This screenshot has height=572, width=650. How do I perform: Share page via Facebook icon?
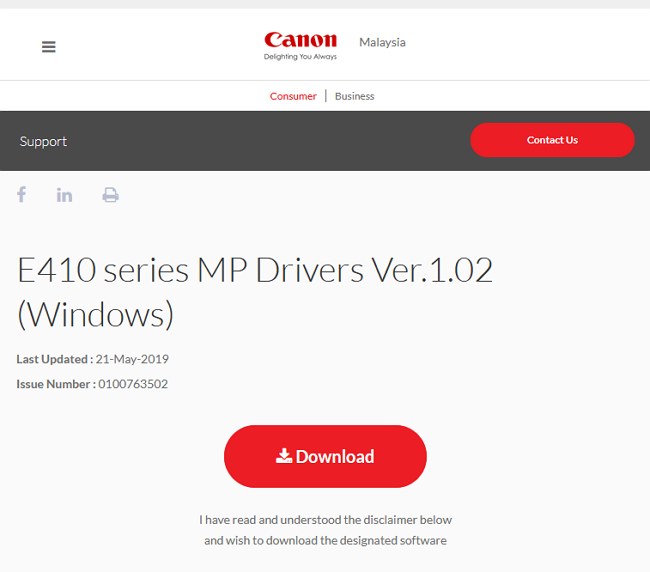click(x=22, y=194)
